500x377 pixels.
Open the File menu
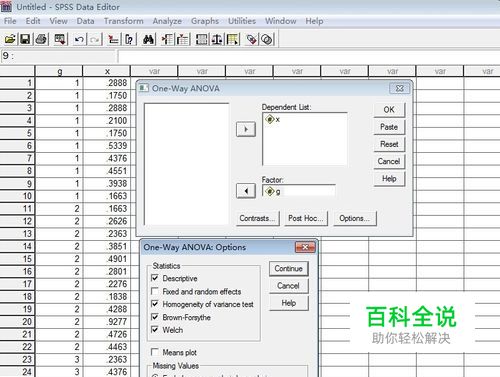tap(10, 21)
